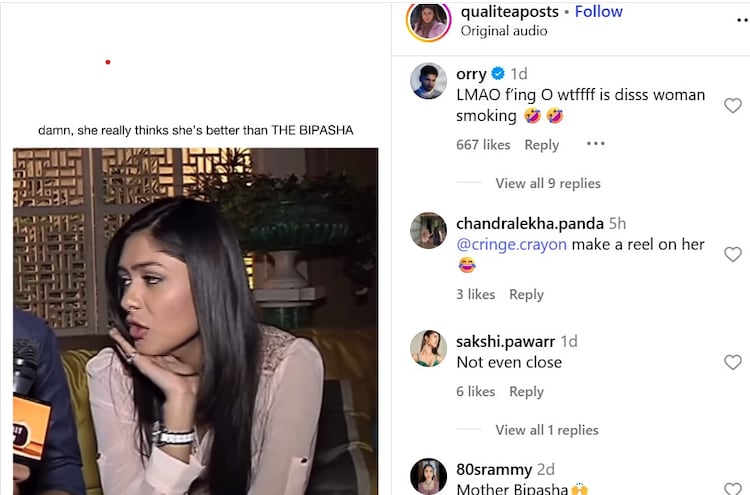Image resolution: width=750 pixels, height=495 pixels.
Task: Reply to sakshi.pawarr's comment
Action: click(526, 391)
